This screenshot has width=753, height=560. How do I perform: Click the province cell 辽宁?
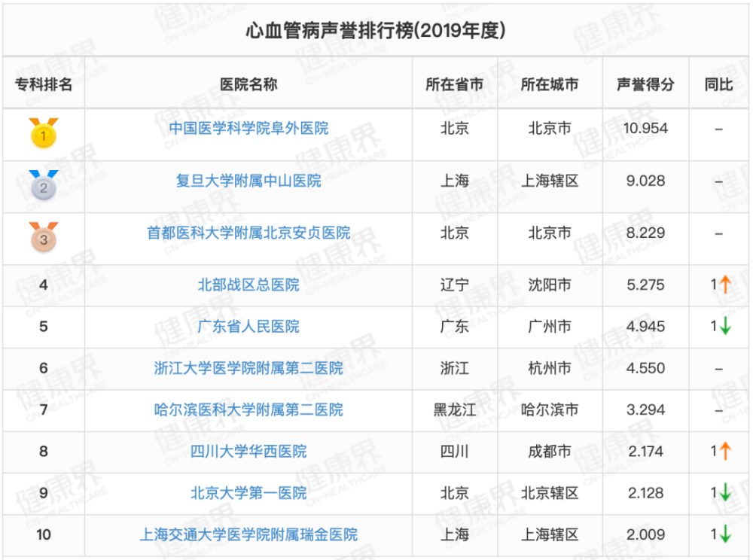tap(454, 285)
